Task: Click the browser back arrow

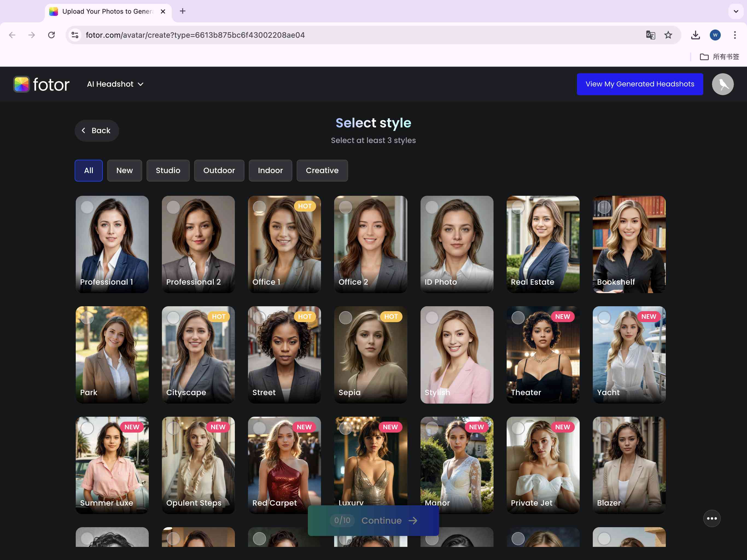Action: tap(12, 35)
